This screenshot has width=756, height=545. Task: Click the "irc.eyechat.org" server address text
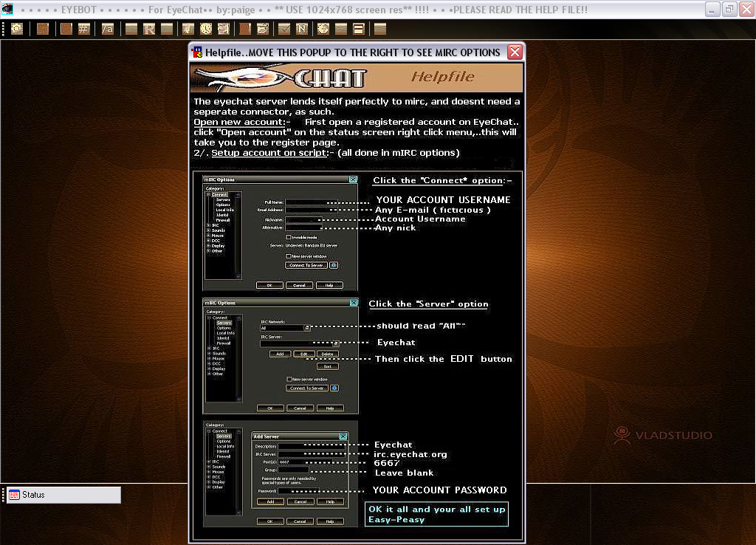tap(410, 454)
